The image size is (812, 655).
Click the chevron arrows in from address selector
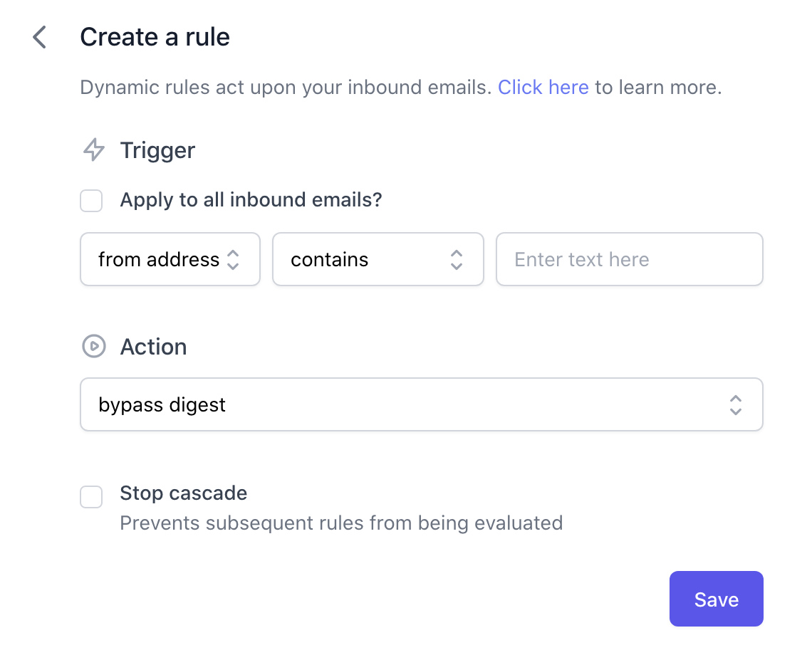233,260
